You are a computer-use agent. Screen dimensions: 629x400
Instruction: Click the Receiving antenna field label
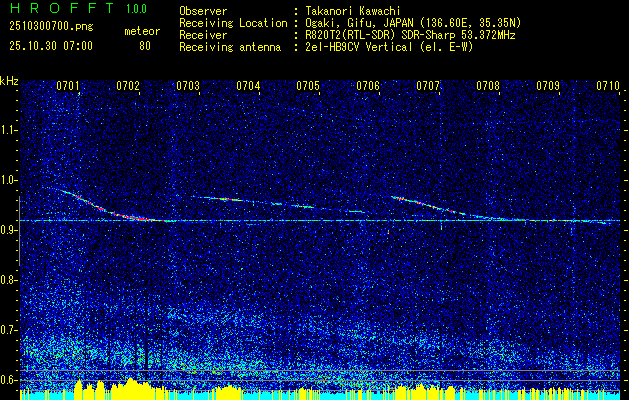(x=230, y=47)
